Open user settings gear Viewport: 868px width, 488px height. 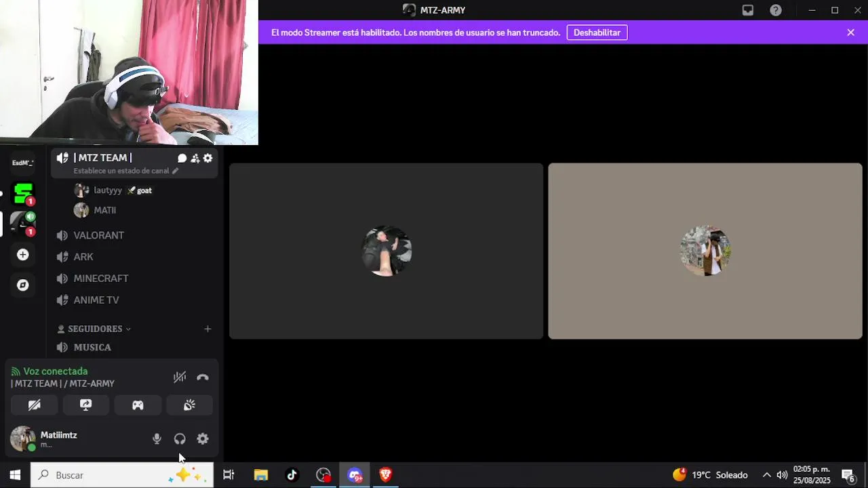click(203, 439)
